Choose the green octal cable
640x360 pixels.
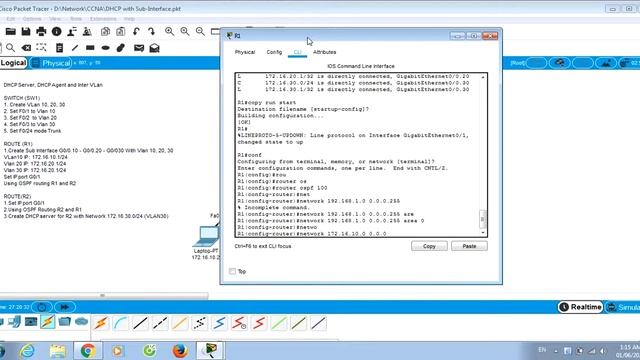click(x=278, y=323)
